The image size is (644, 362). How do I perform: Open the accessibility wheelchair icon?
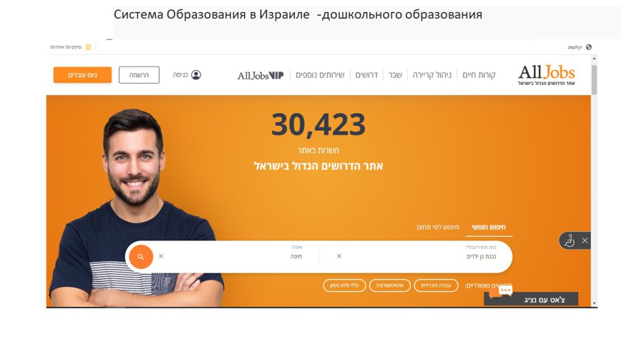(x=569, y=241)
